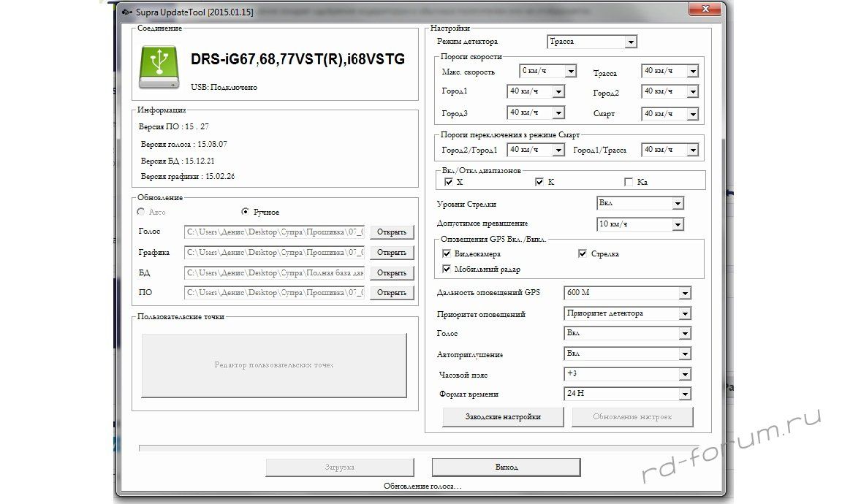Click the Графика file path field

coord(274,252)
